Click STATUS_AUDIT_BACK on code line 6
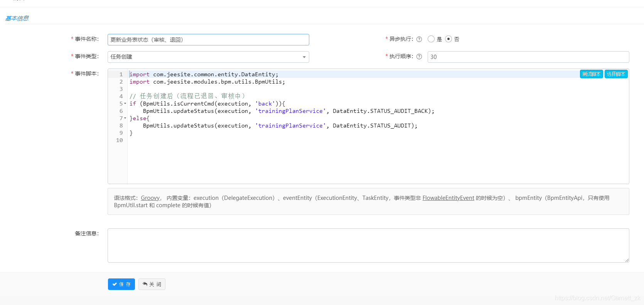 click(399, 111)
